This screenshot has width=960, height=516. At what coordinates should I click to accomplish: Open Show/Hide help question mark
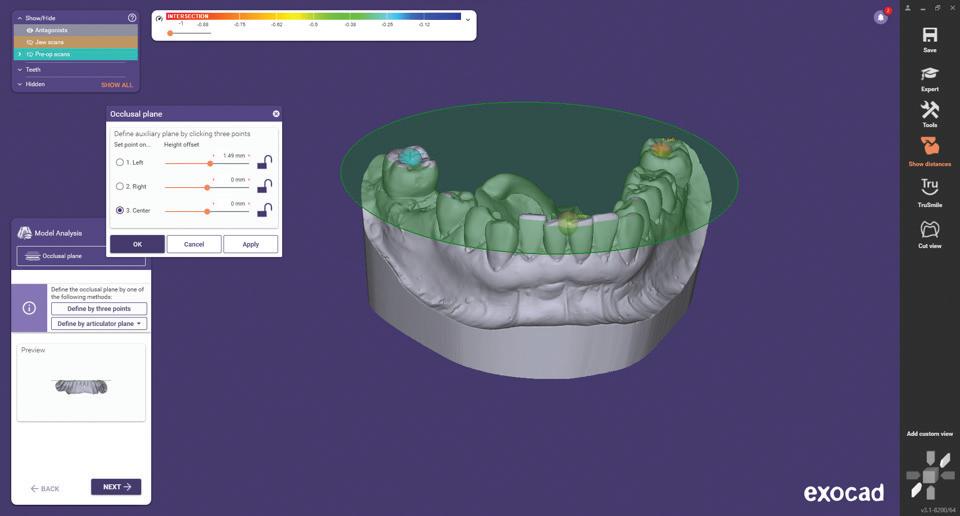132,18
